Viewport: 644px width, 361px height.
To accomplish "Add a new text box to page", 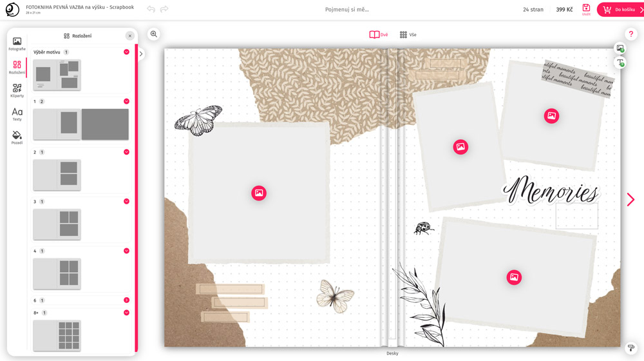I will pyautogui.click(x=620, y=63).
